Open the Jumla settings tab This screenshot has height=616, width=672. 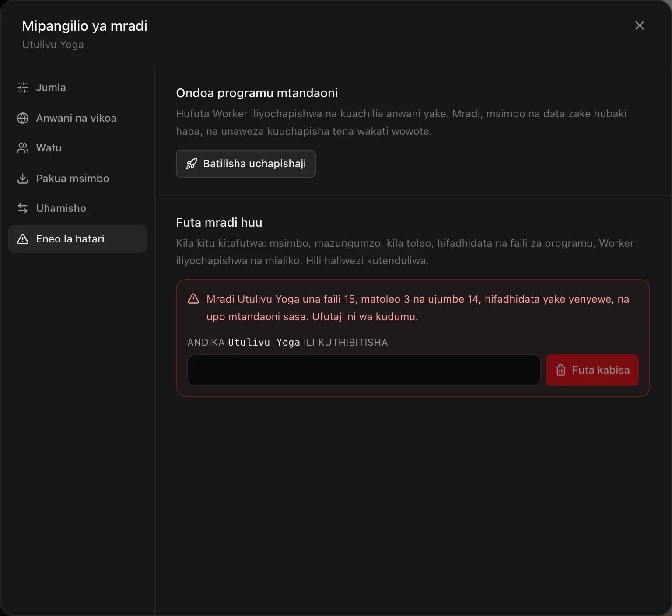tap(77, 87)
